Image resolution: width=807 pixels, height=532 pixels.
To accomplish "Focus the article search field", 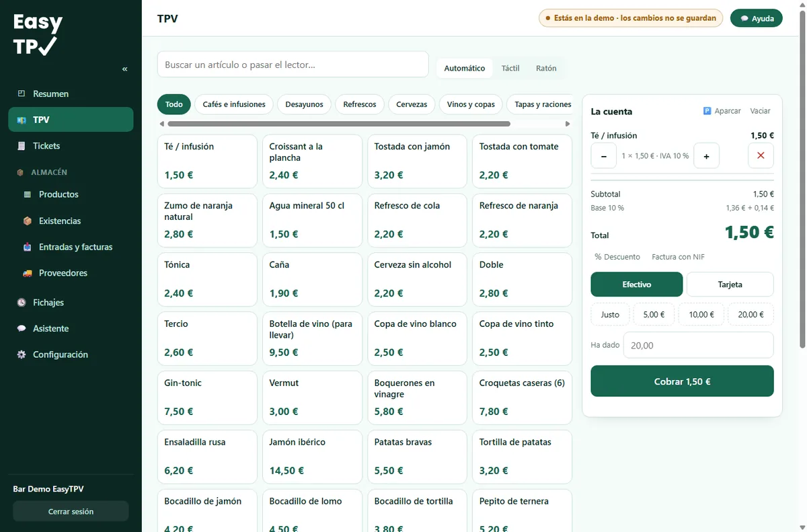I will 293,65.
